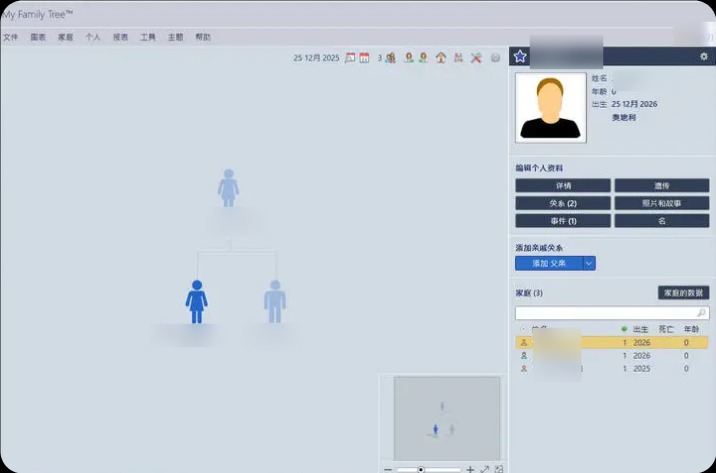Select the non-highlighted family row born 2026
716x473 pixels.
click(612, 356)
